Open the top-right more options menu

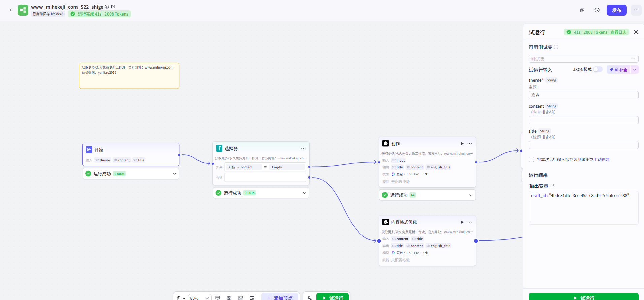pyautogui.click(x=636, y=10)
